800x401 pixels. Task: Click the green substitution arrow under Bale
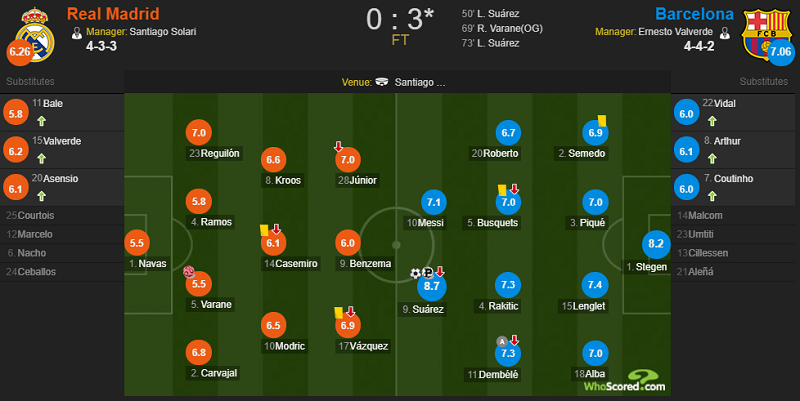coord(42,121)
